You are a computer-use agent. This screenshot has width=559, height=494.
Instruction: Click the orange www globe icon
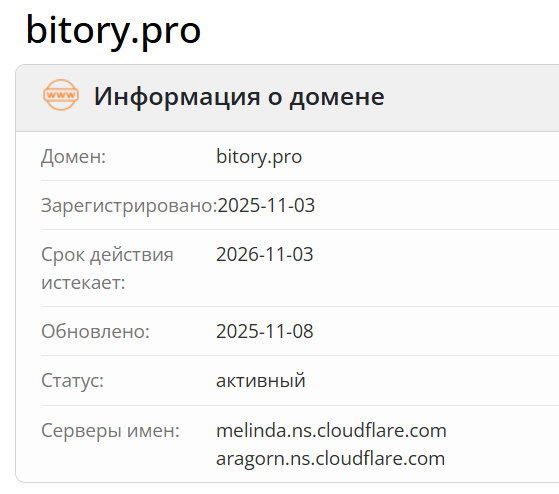click(x=61, y=95)
